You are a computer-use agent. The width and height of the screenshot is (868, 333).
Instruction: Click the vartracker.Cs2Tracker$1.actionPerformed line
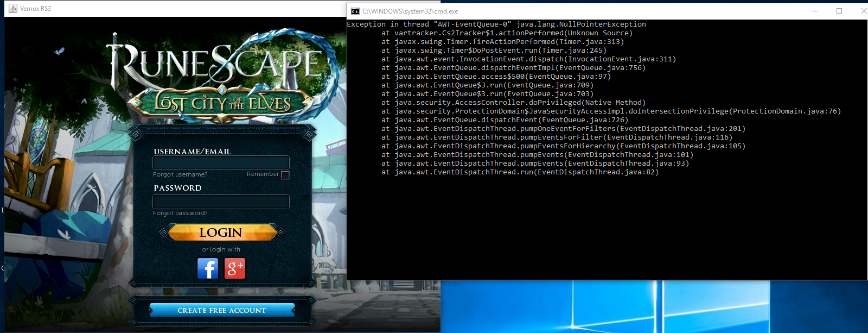(507, 33)
